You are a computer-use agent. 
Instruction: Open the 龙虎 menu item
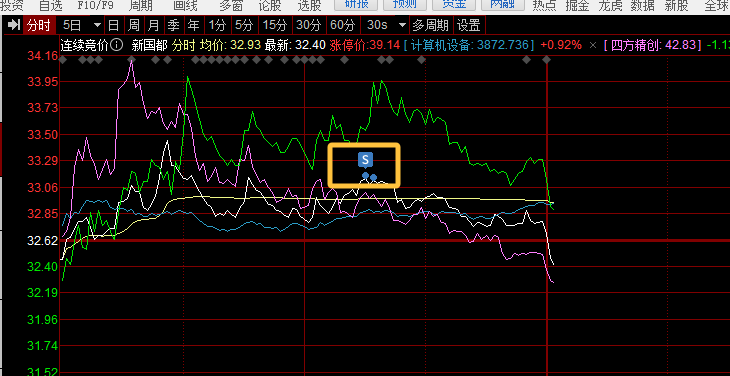pyautogui.click(x=611, y=6)
